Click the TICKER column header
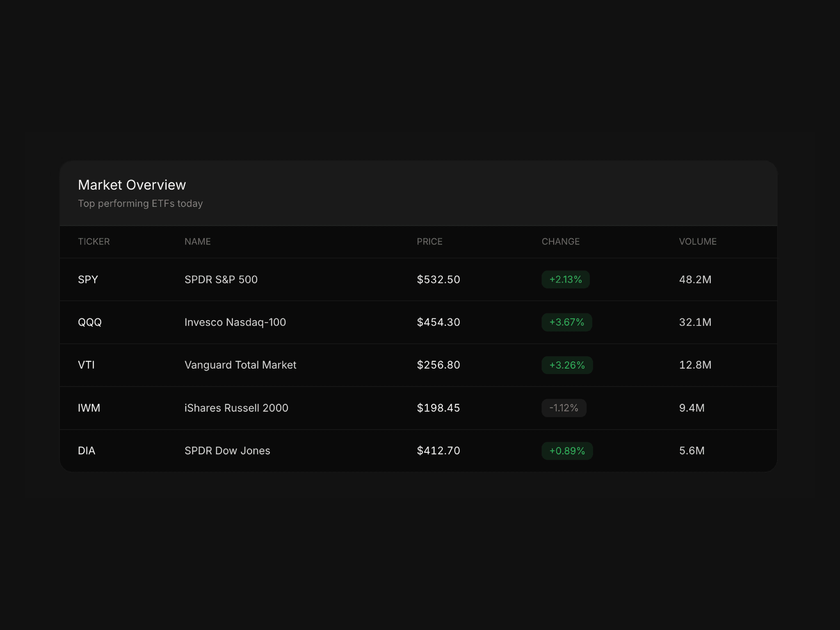840x630 pixels. click(94, 242)
